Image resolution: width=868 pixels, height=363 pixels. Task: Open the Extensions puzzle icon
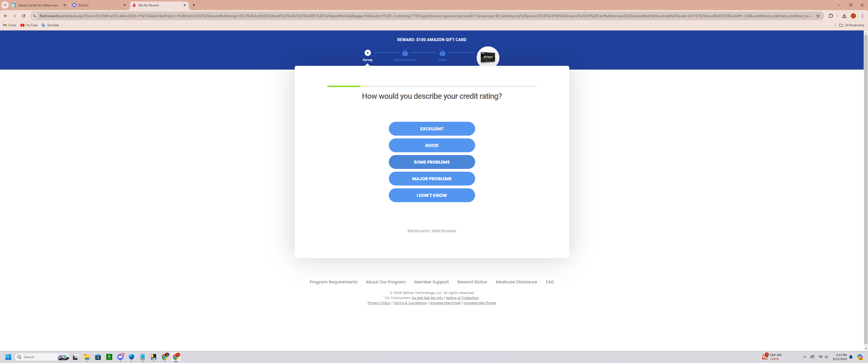(x=831, y=16)
